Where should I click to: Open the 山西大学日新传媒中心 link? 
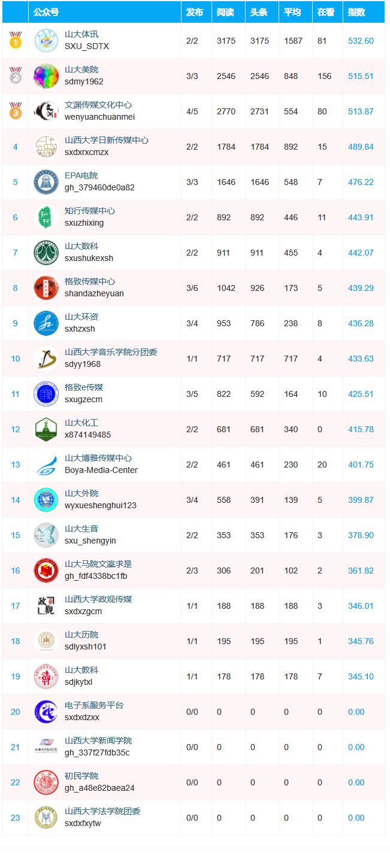(107, 140)
